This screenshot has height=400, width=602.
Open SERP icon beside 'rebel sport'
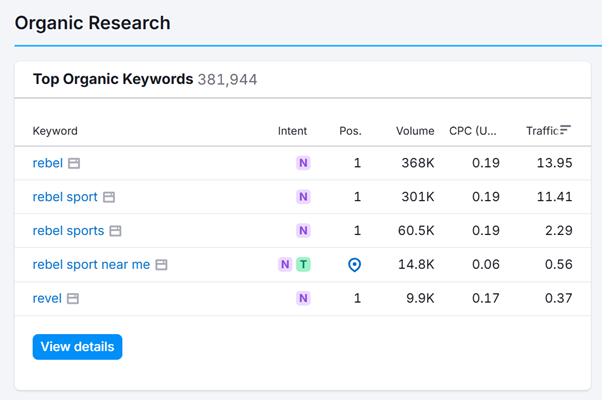pos(109,197)
